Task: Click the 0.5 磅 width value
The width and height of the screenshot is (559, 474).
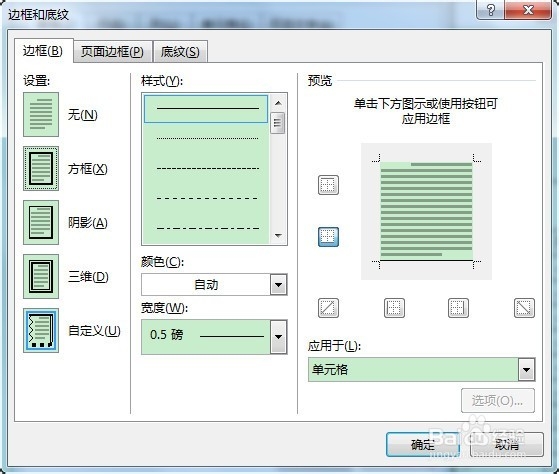Action: [166, 335]
